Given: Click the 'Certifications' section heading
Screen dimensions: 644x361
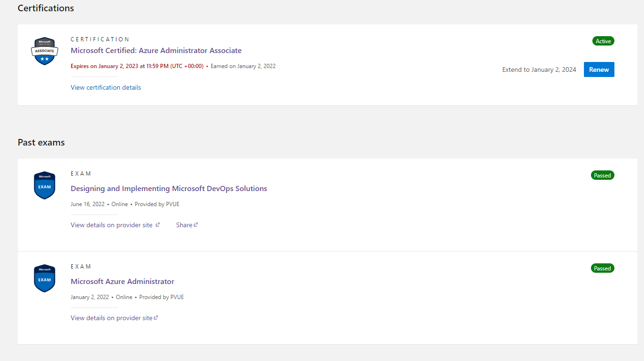Looking at the screenshot, I should 46,8.
